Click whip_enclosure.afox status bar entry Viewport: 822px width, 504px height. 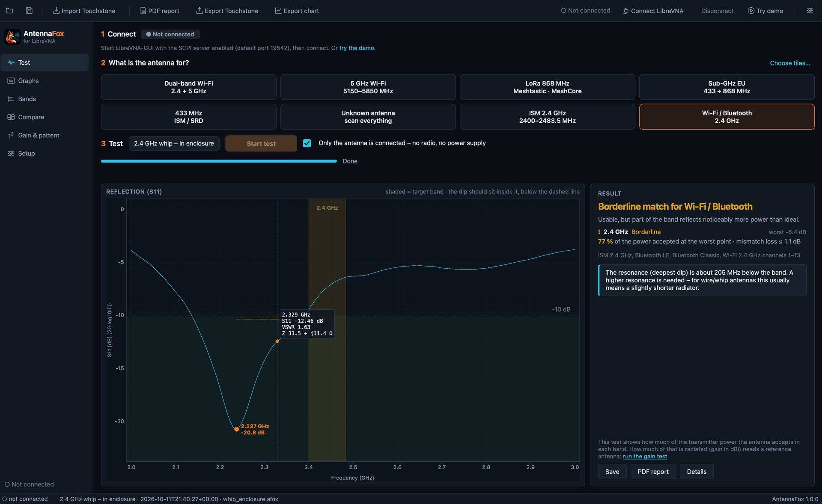pos(250,499)
